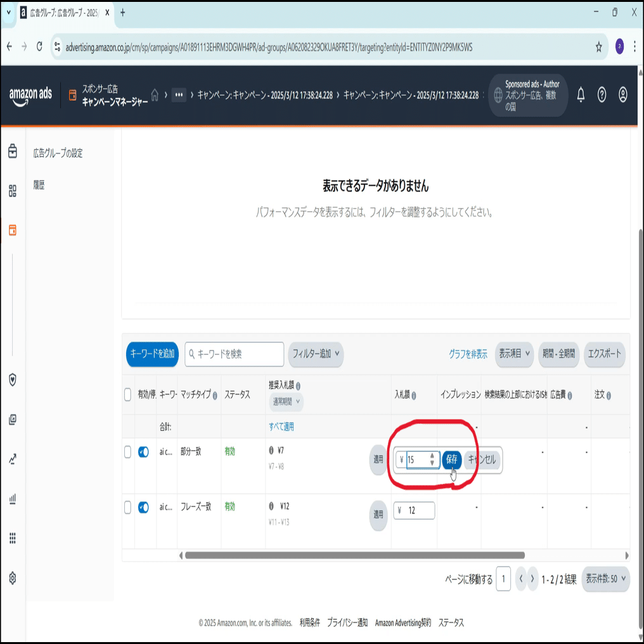Open the notifications bell
This screenshot has height=644, width=644.
click(x=581, y=95)
